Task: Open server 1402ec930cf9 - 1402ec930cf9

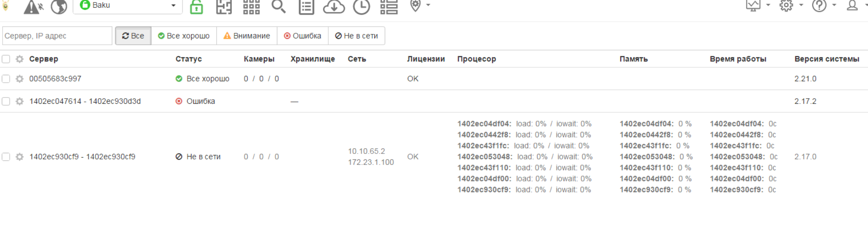Action: pyautogui.click(x=83, y=157)
